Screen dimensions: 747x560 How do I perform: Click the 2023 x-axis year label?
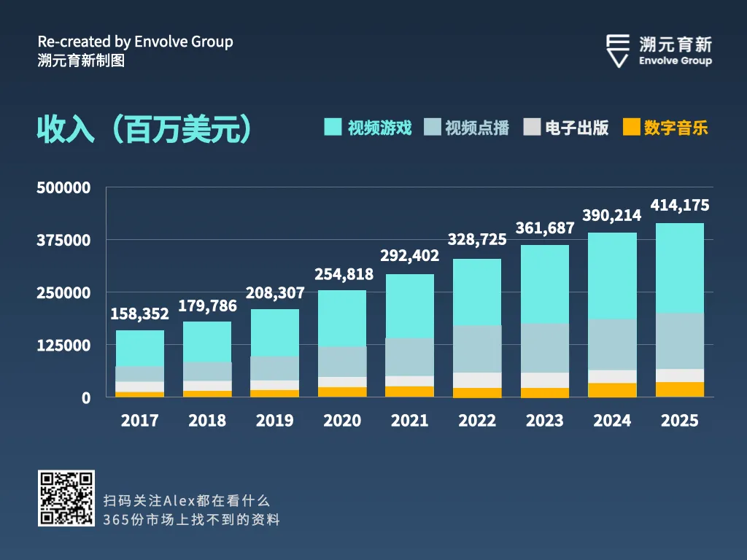(544, 421)
